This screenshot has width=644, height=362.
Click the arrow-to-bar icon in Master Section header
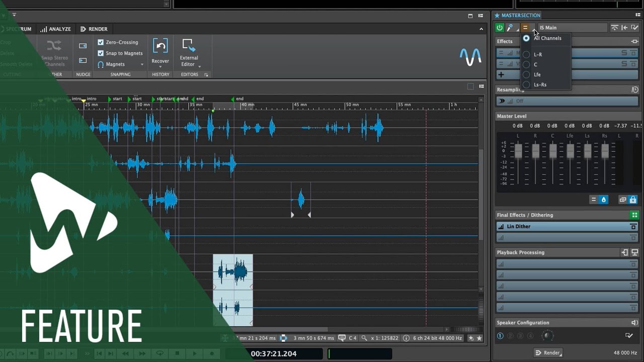624,28
